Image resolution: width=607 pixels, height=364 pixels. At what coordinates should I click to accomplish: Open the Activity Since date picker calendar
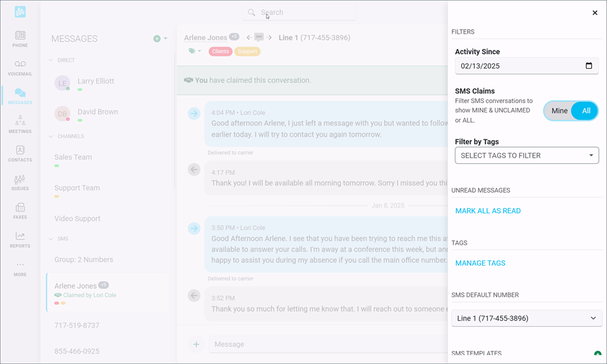click(x=589, y=66)
